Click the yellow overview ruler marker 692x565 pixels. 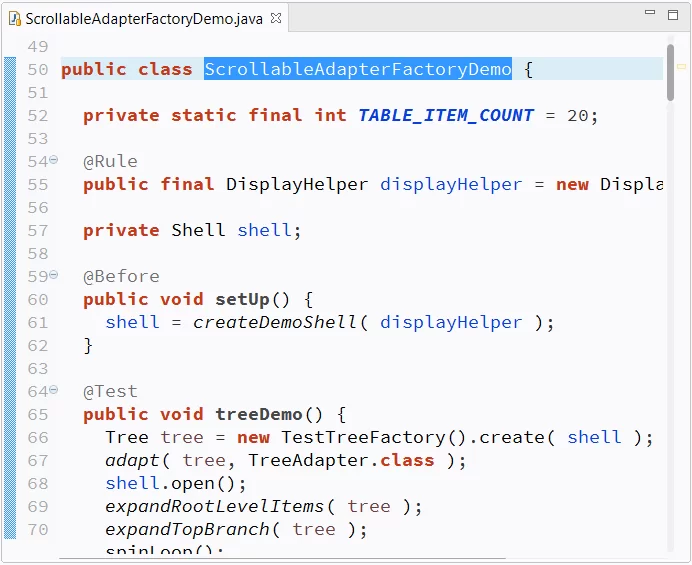(x=681, y=67)
